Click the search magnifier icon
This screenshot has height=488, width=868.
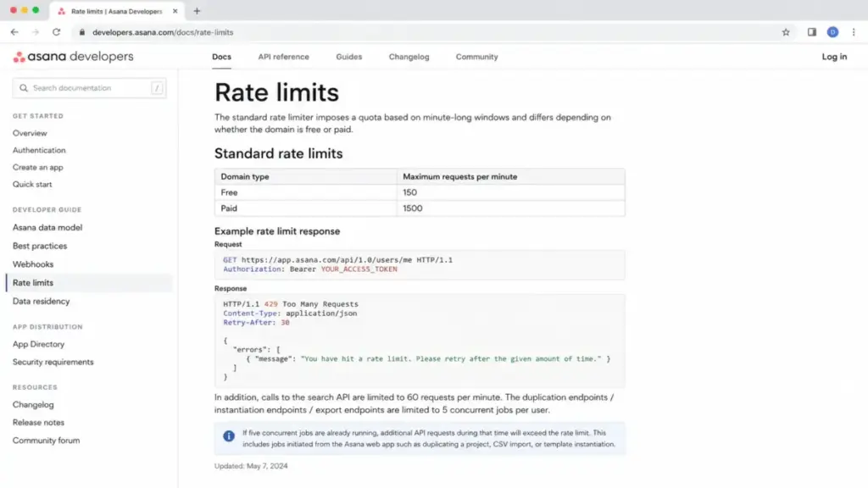(x=23, y=88)
